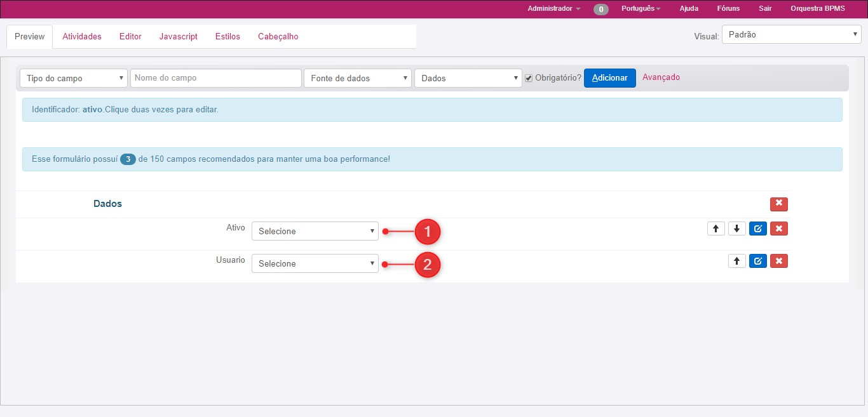The image size is (868, 417).
Task: Expand the Fonte de dados dropdown
Action: (x=358, y=78)
